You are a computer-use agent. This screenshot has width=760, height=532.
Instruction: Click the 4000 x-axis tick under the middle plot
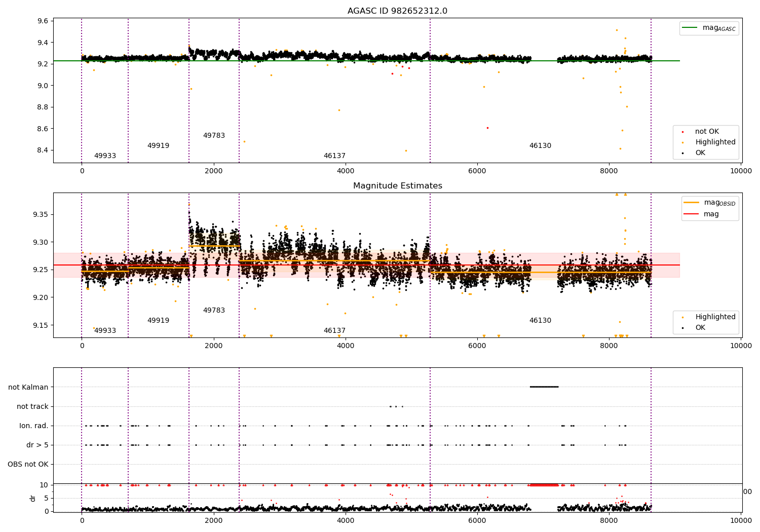346,346
